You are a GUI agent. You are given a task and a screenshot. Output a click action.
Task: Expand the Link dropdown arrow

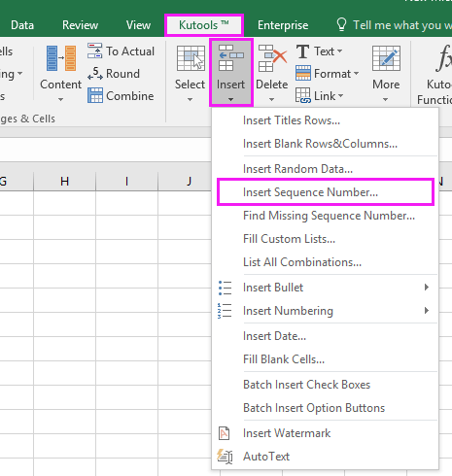340,96
